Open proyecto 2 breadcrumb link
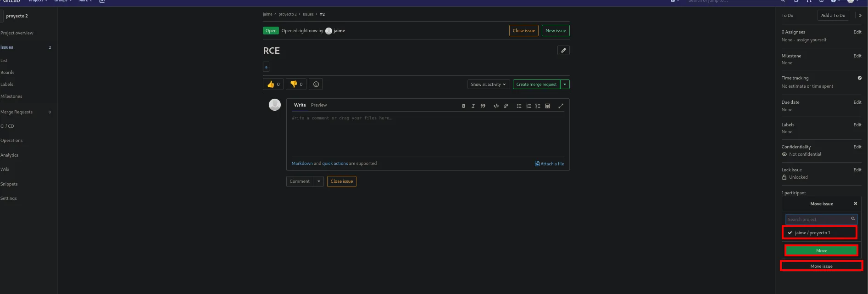 point(287,14)
